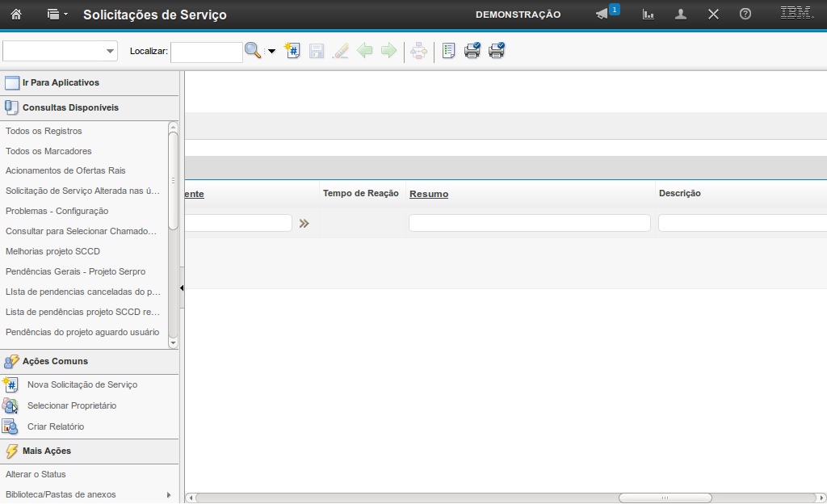Click the green next record arrow
This screenshot has width=827, height=504.
point(389,51)
